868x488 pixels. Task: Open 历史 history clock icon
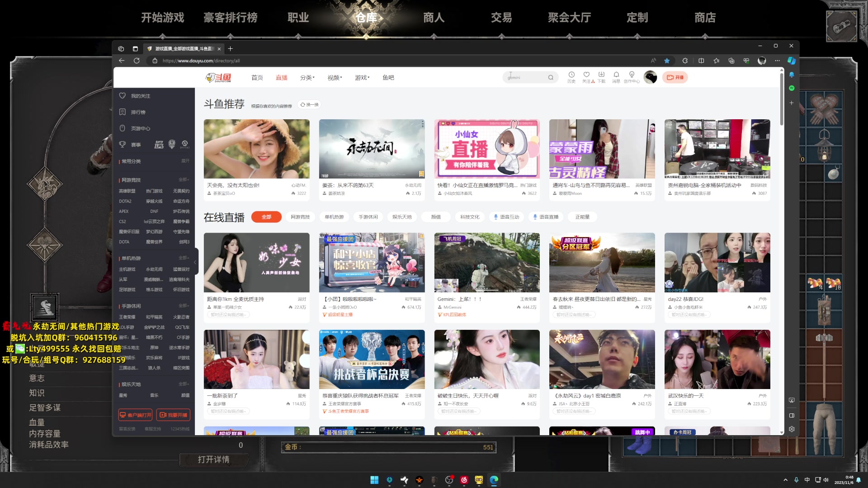(x=571, y=75)
